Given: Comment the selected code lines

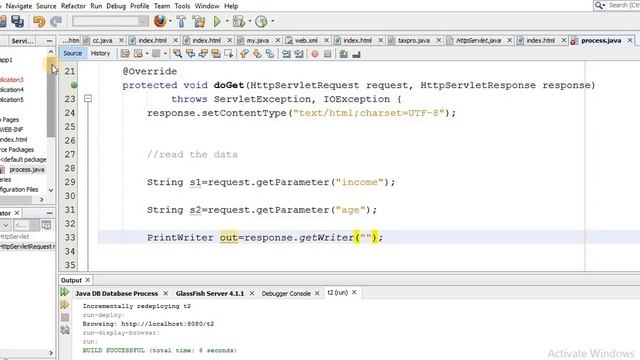Looking at the screenshot, I should click(343, 53).
